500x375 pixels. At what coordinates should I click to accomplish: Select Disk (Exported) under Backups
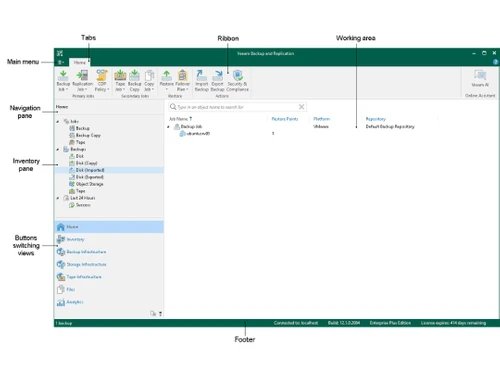[86, 177]
